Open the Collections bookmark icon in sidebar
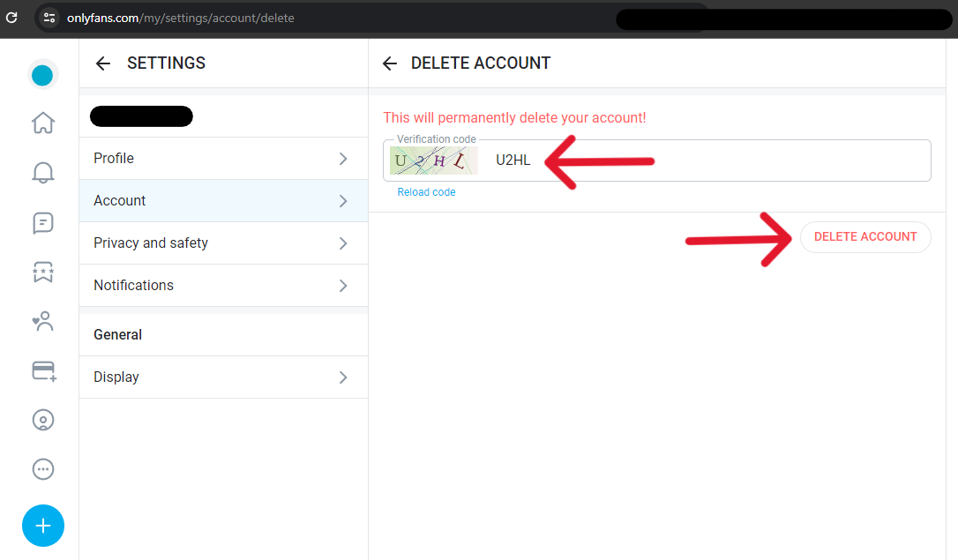Image resolution: width=958 pixels, height=560 pixels. (x=42, y=273)
